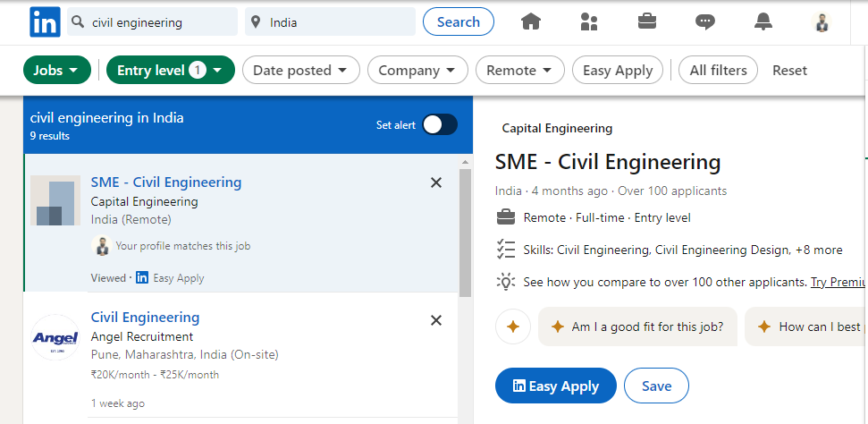Click 'Angel Recruitment' company name text
This screenshot has width=868, height=424.
[x=142, y=336]
